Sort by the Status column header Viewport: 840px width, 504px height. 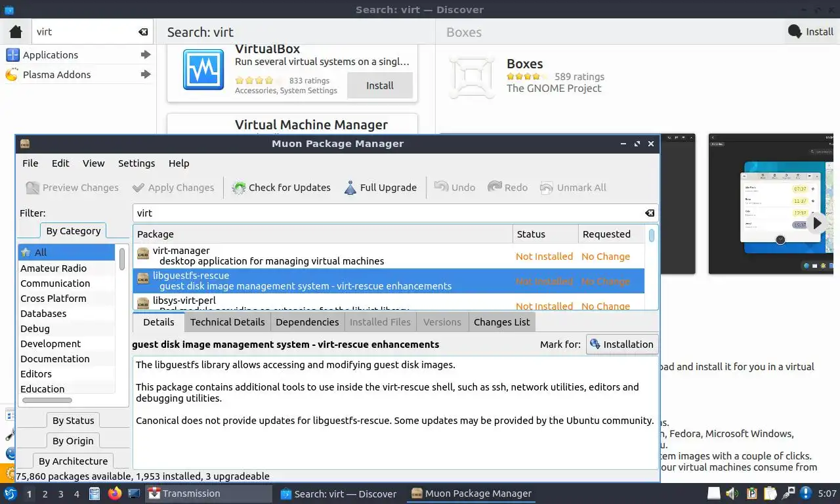(545, 234)
